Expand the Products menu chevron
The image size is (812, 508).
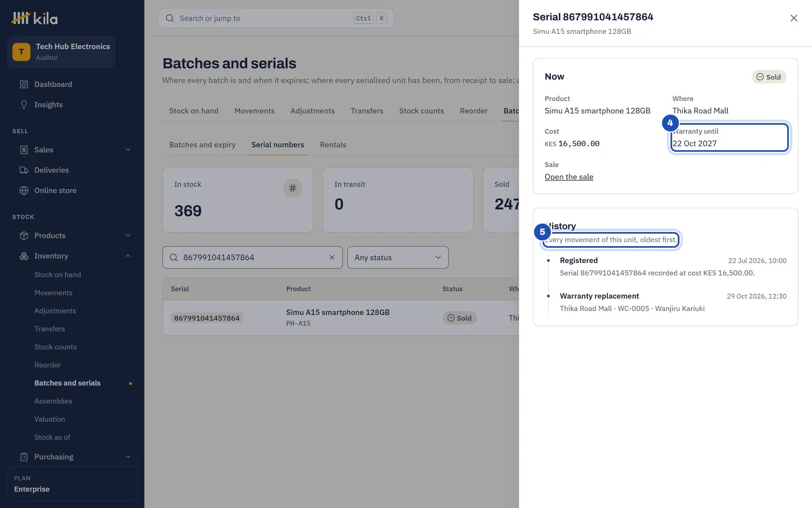[128, 235]
